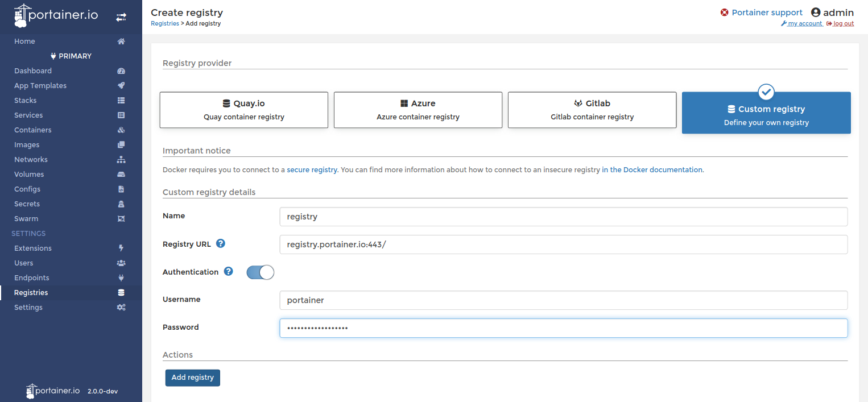Click the Registries database icon
868x402 pixels.
(121, 293)
